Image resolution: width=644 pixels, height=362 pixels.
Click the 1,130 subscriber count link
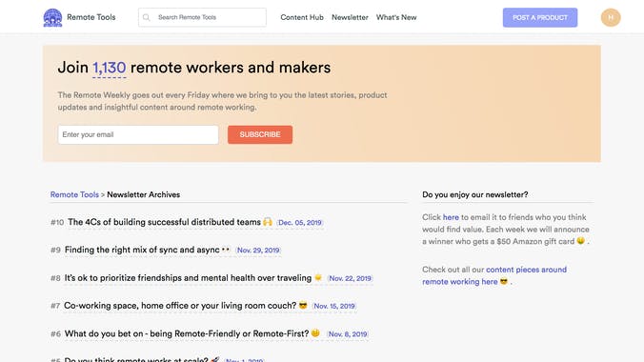(110, 68)
